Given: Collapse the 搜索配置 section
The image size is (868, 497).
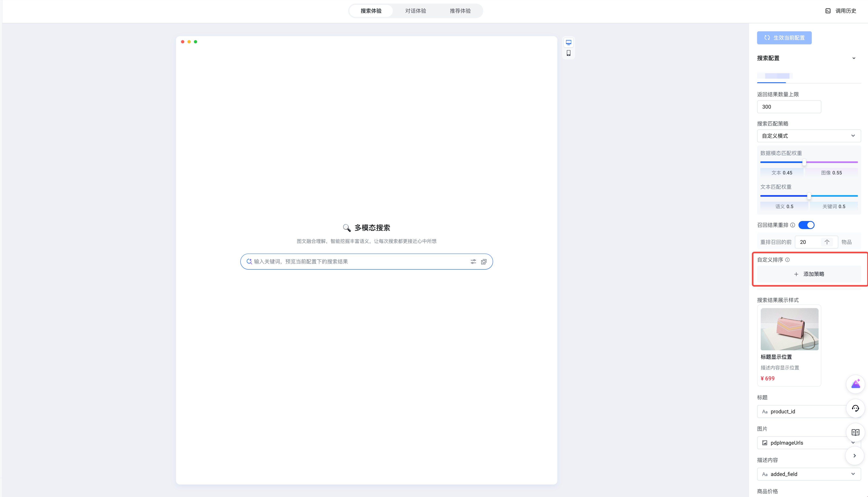Looking at the screenshot, I should (854, 58).
